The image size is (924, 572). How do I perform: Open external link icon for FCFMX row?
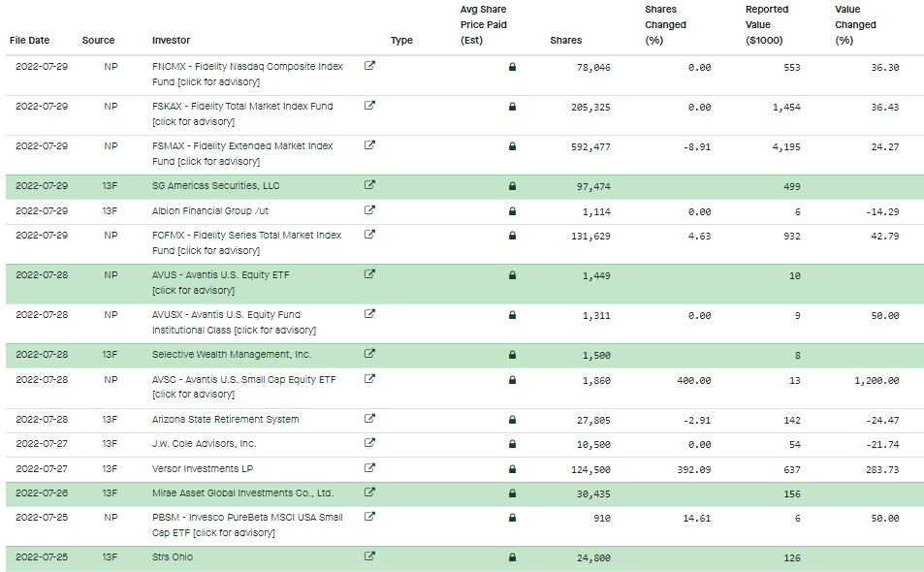[369, 235]
